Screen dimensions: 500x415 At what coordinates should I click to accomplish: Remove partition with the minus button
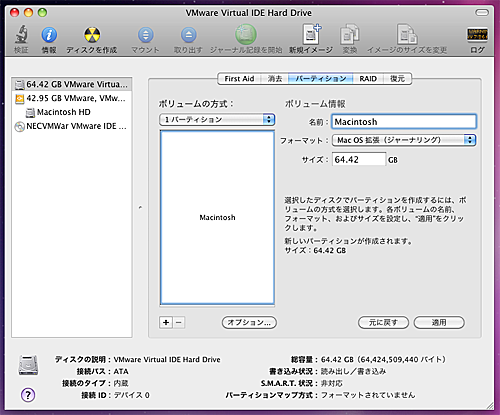click(x=179, y=322)
